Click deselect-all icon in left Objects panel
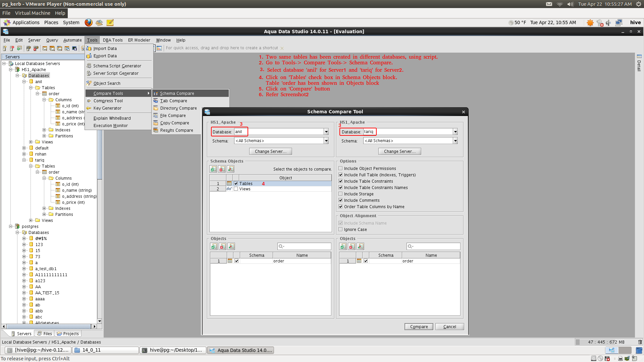644x362 pixels. click(x=223, y=246)
